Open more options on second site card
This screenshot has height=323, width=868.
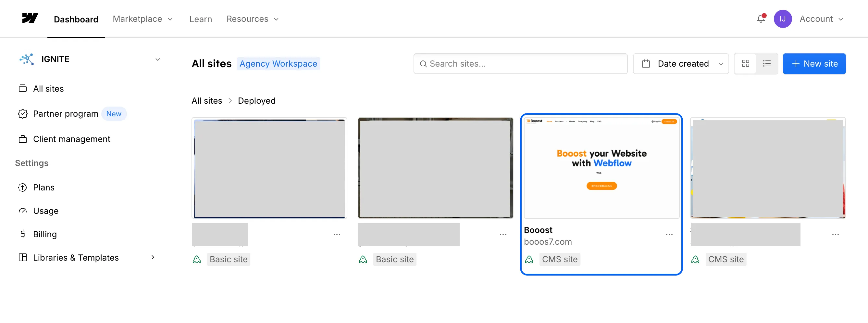point(503,234)
